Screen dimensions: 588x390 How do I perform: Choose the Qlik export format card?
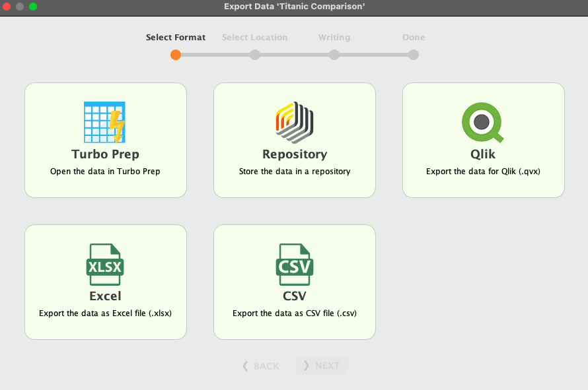coord(483,140)
